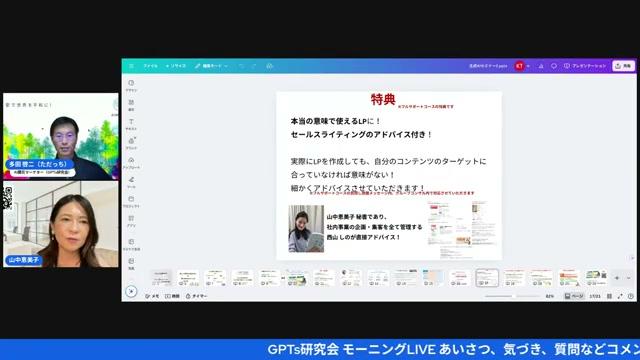Viewport: 640px width, 360px height.
Task: Open the タイマー timer
Action: pos(197,296)
